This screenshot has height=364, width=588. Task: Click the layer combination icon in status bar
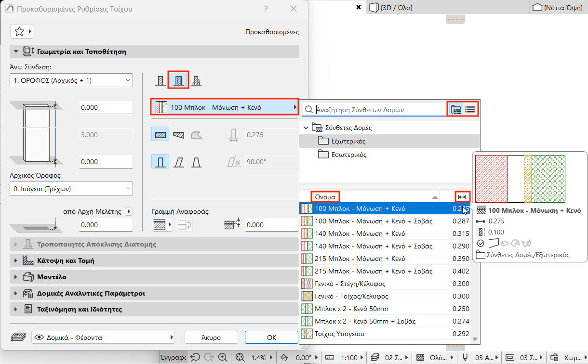coord(375,357)
